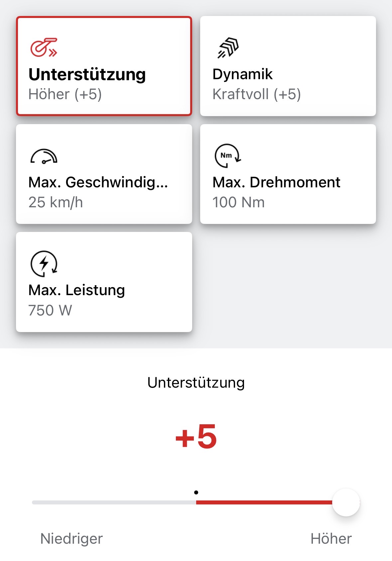392x561 pixels.
Task: Tap the Höher label at slider end
Action: (x=331, y=539)
